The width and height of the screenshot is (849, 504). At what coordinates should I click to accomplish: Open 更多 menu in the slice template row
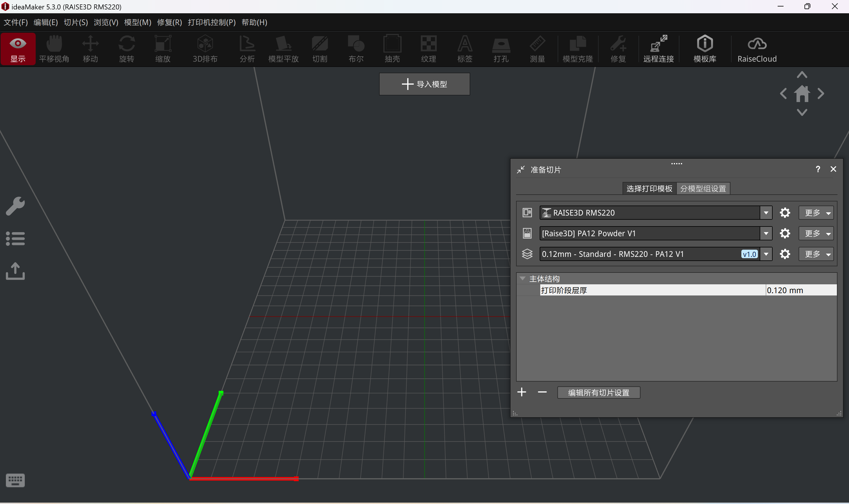816,254
